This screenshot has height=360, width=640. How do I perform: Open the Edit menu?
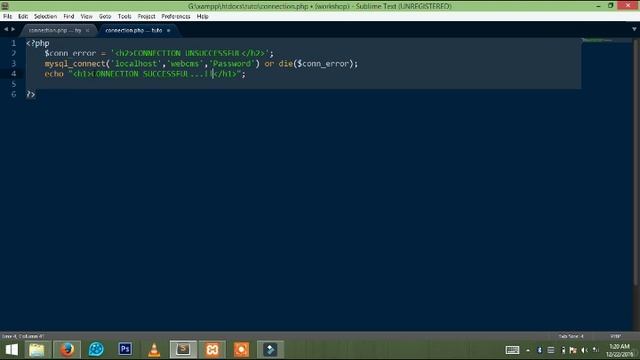pyautogui.click(x=23, y=16)
